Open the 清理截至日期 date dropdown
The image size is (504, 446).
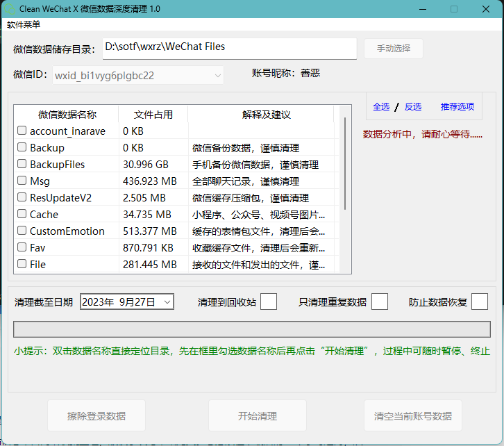167,302
